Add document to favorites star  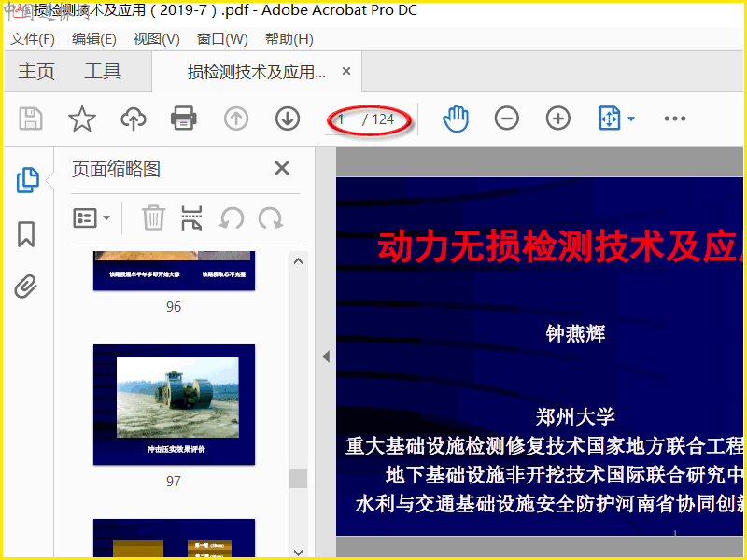point(82,119)
